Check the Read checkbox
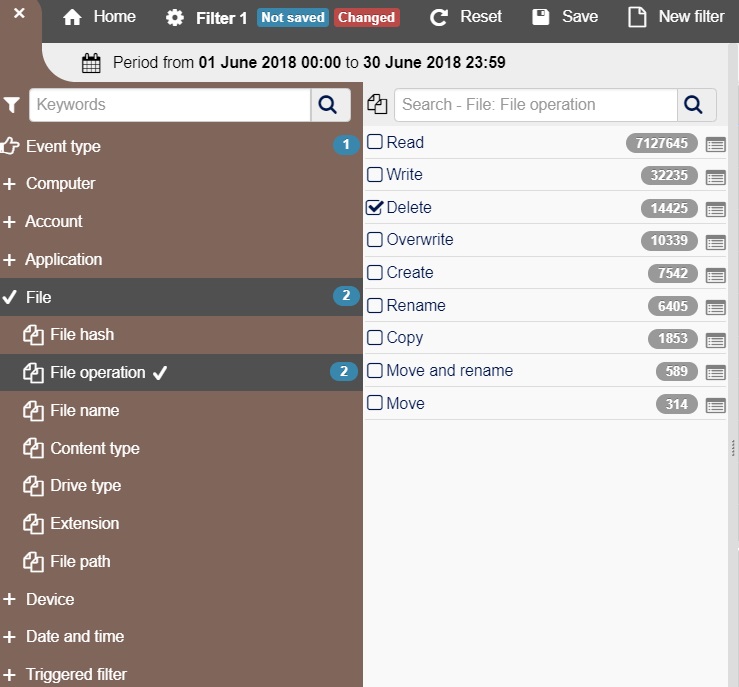Screen dimensions: 739x687 [375, 142]
